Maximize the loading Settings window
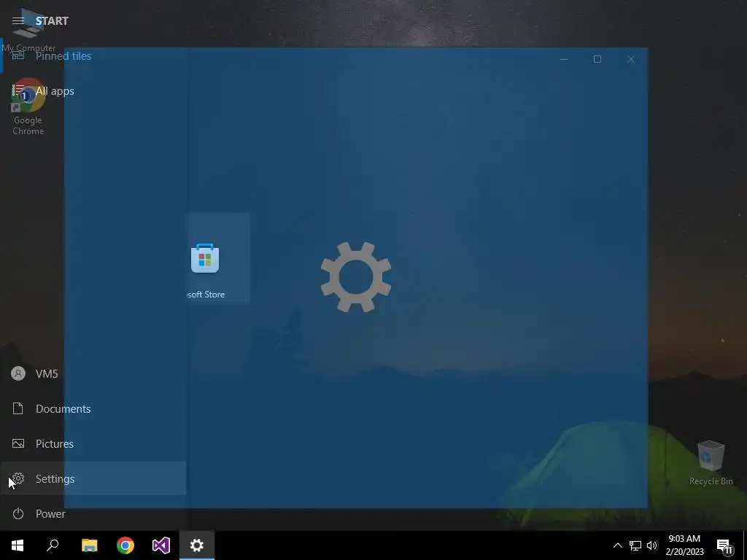The width and height of the screenshot is (747, 560). (x=597, y=59)
